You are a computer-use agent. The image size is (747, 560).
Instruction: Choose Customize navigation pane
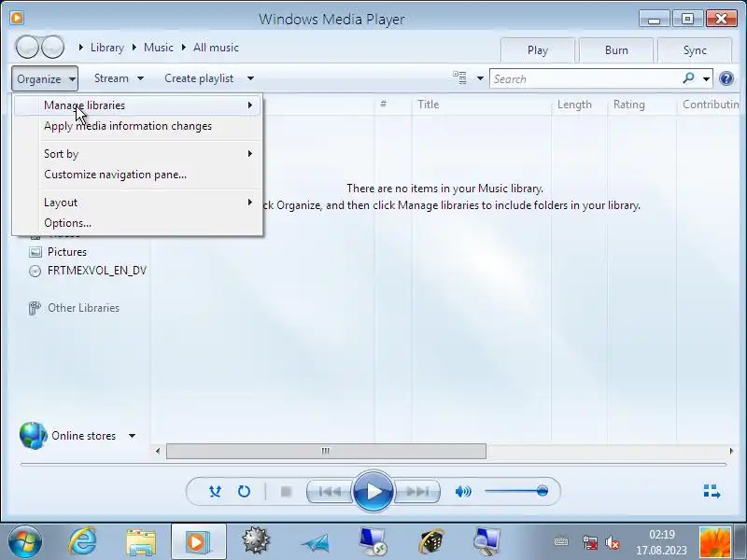(x=137, y=175)
